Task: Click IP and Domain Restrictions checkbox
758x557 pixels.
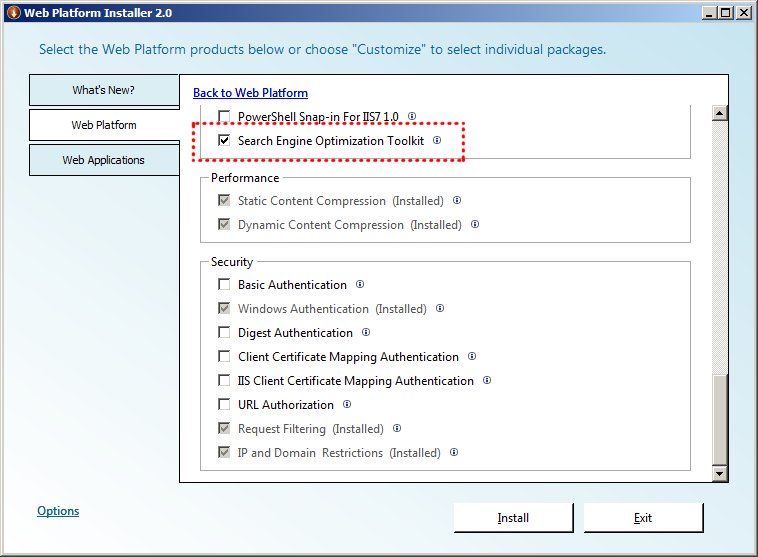Action: [224, 453]
